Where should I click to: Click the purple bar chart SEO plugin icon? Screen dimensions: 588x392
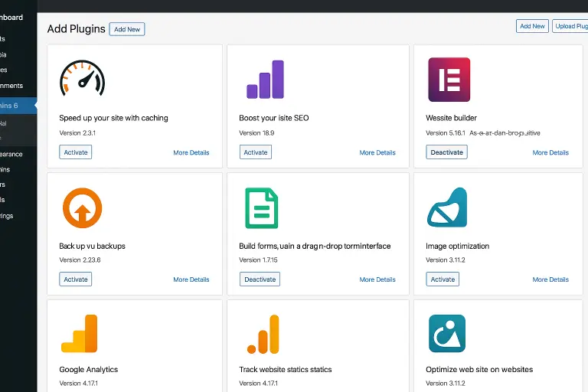coord(265,80)
